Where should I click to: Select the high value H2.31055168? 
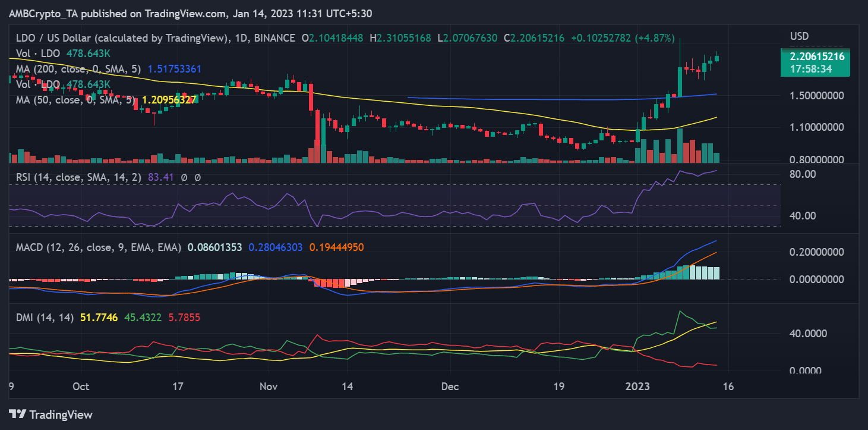click(x=401, y=38)
